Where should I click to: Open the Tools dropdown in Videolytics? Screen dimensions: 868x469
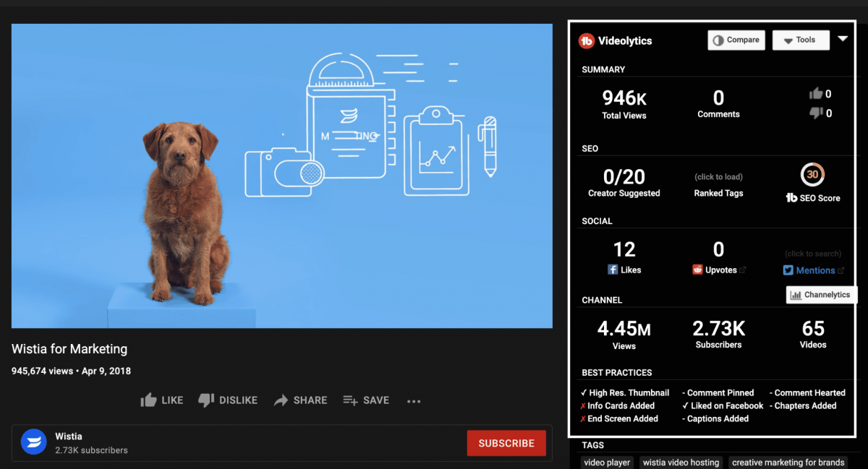pos(800,40)
